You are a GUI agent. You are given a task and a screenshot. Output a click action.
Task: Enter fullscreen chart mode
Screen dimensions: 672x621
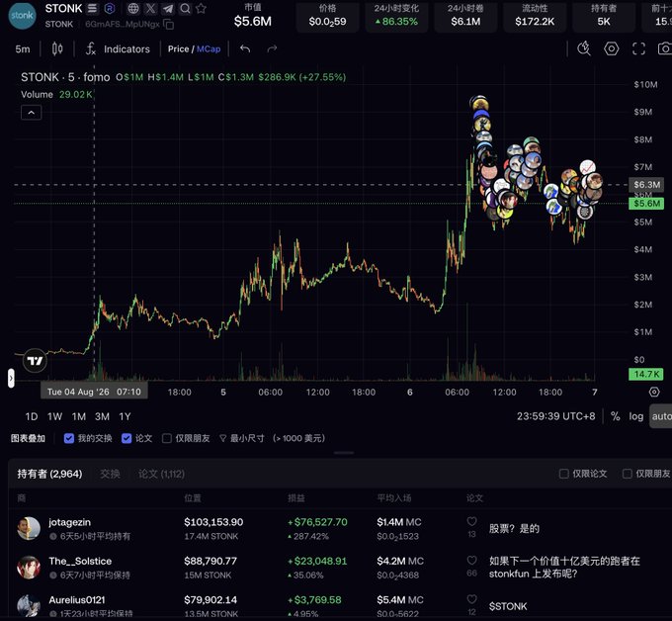point(638,48)
